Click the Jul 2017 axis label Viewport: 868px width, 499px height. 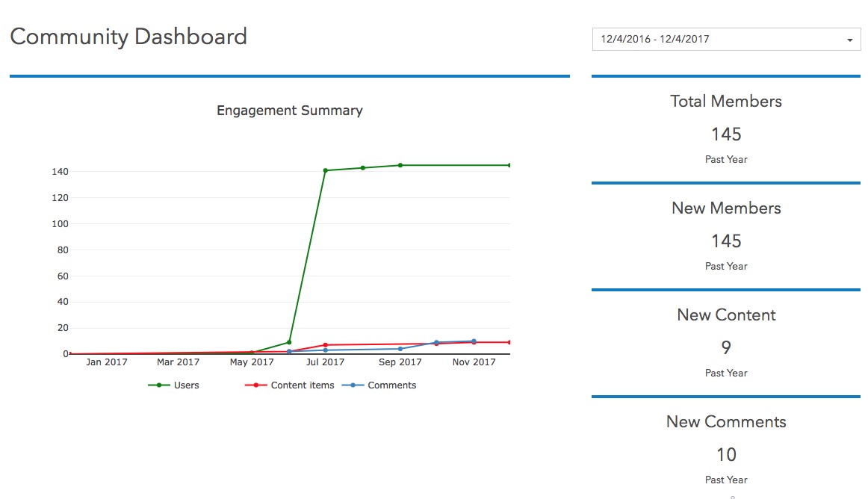(x=325, y=362)
